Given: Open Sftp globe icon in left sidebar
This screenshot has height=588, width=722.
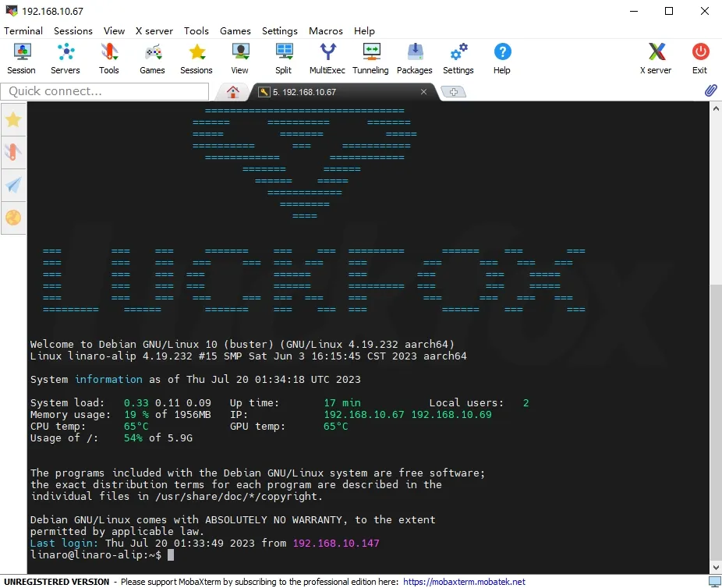Looking at the screenshot, I should click(13, 218).
